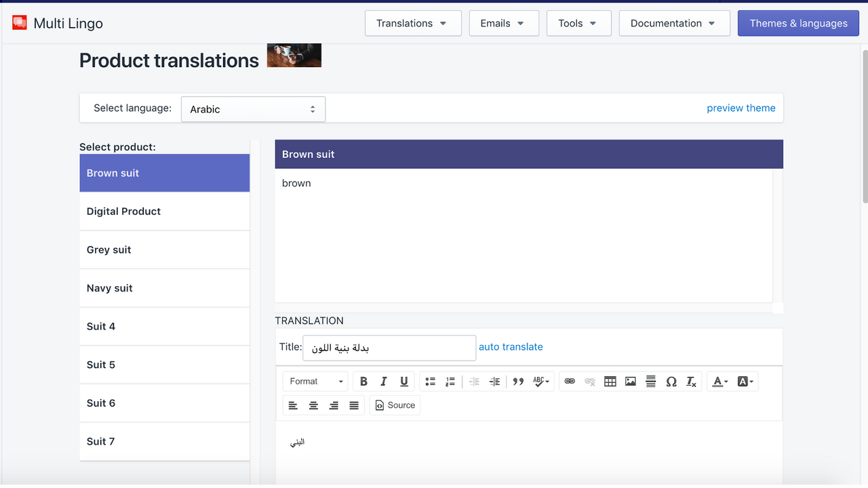Insert a special character (omega)
868x488 pixels.
[671, 382]
